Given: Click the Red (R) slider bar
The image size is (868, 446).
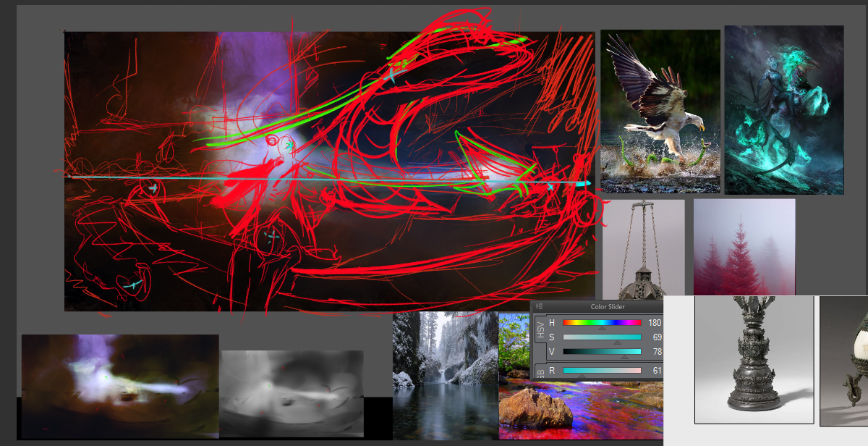Looking at the screenshot, I should click(x=602, y=371).
